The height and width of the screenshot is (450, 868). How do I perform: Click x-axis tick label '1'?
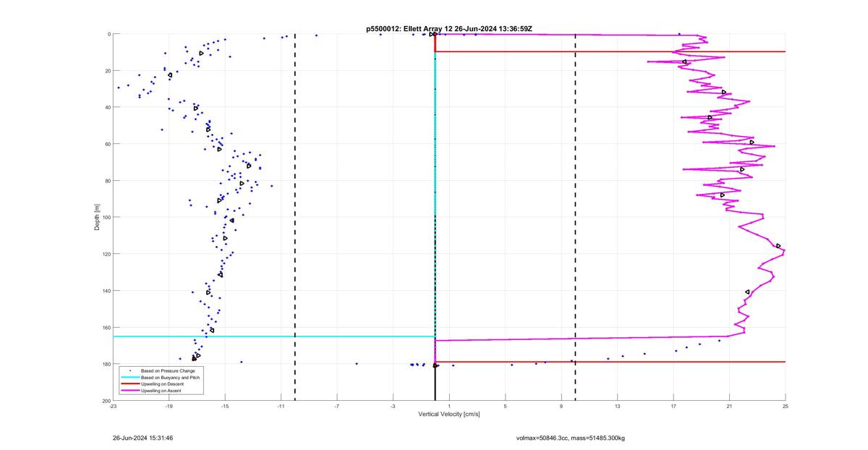click(x=449, y=407)
